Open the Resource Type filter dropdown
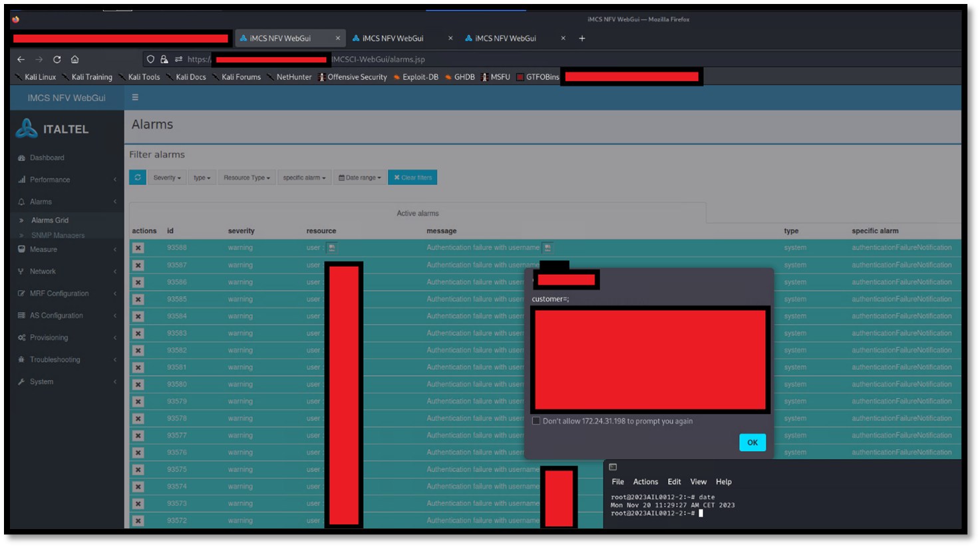The width and height of the screenshot is (980, 547). [247, 178]
